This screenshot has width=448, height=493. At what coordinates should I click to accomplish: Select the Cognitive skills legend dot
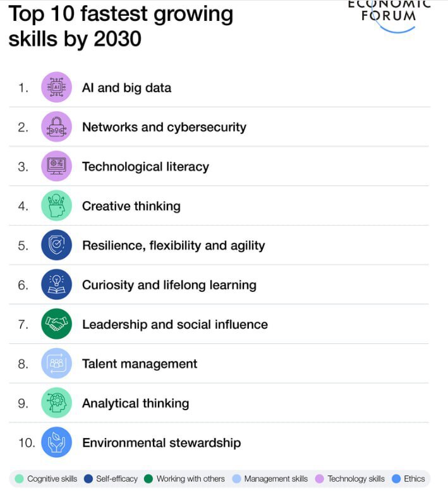(x=20, y=479)
